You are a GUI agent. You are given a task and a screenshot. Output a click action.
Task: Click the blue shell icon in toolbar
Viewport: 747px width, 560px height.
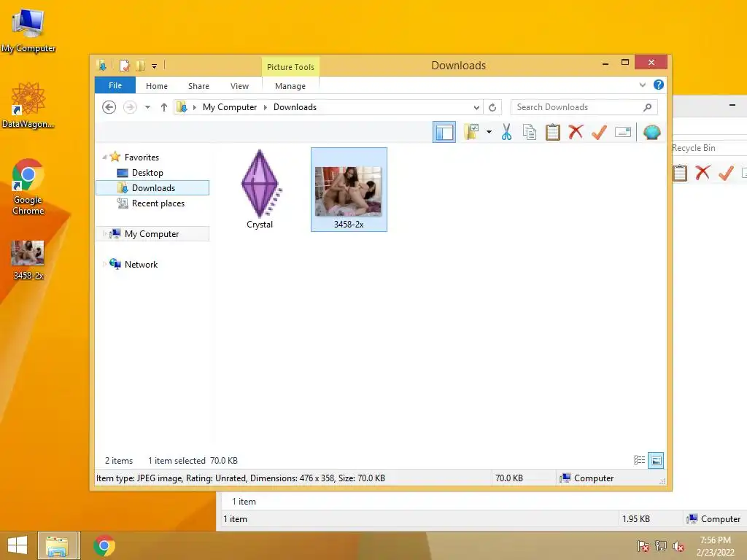(x=651, y=132)
